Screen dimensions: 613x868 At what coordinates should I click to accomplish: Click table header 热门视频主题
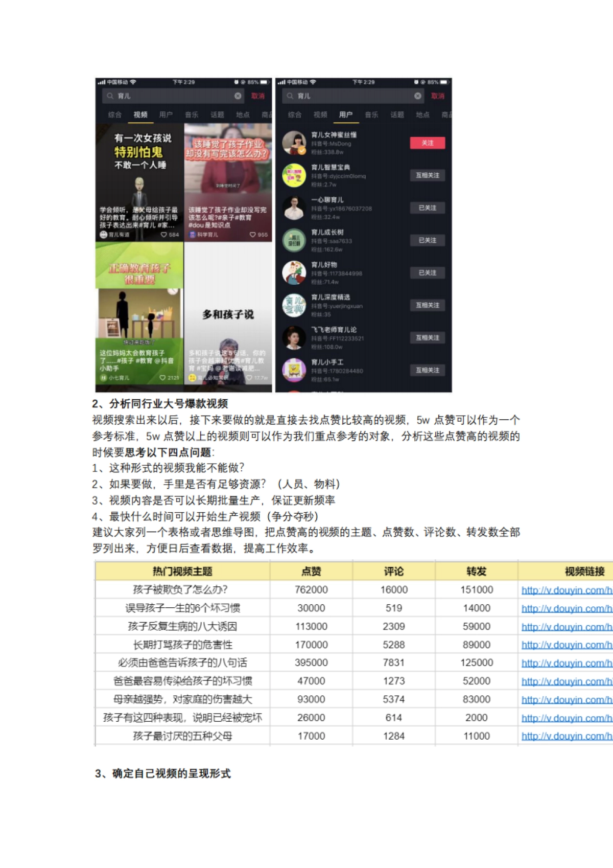[x=182, y=572]
